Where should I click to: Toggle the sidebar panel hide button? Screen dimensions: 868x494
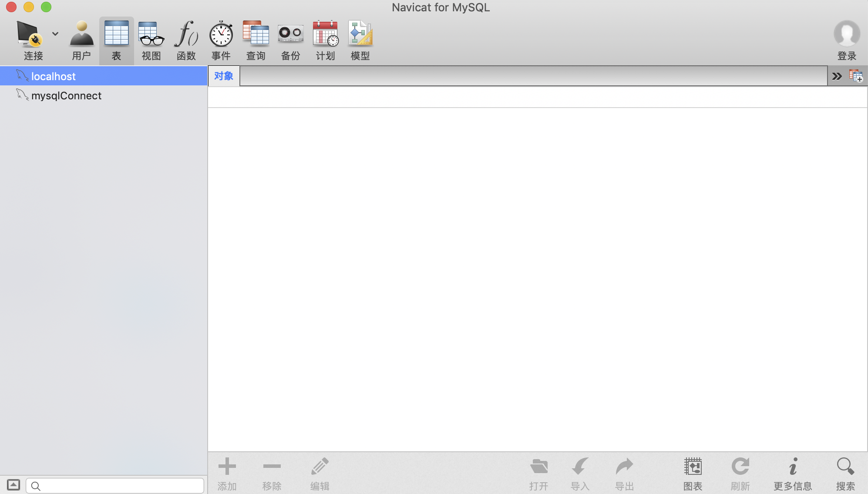(x=13, y=485)
